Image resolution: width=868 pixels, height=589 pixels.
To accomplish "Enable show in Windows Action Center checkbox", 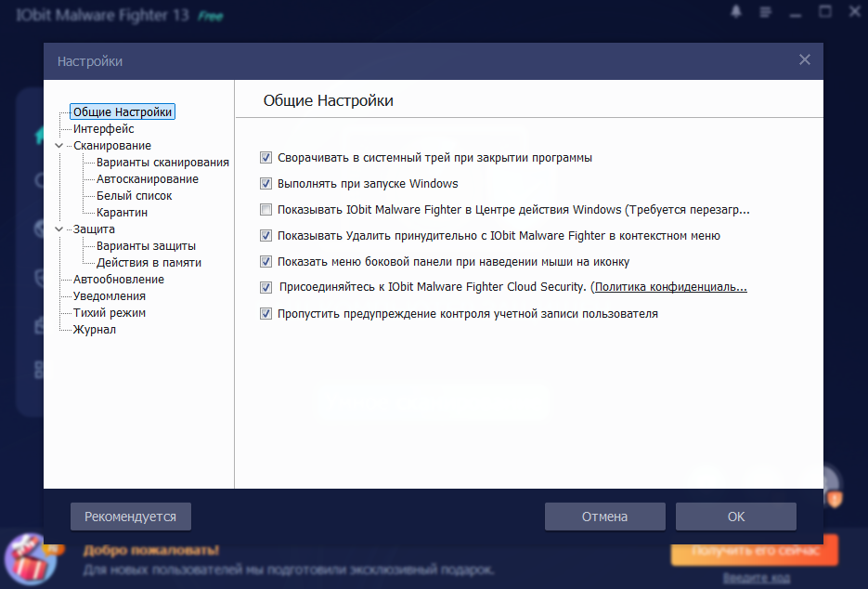I will coord(266,209).
